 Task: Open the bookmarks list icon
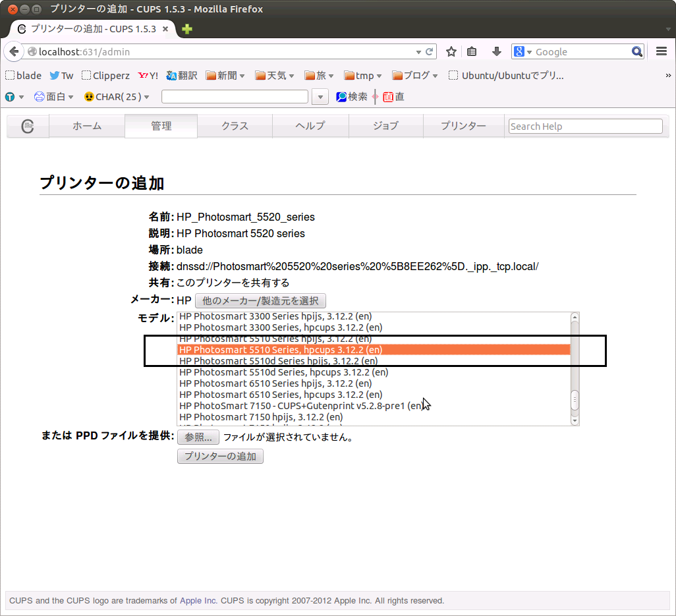coord(472,52)
